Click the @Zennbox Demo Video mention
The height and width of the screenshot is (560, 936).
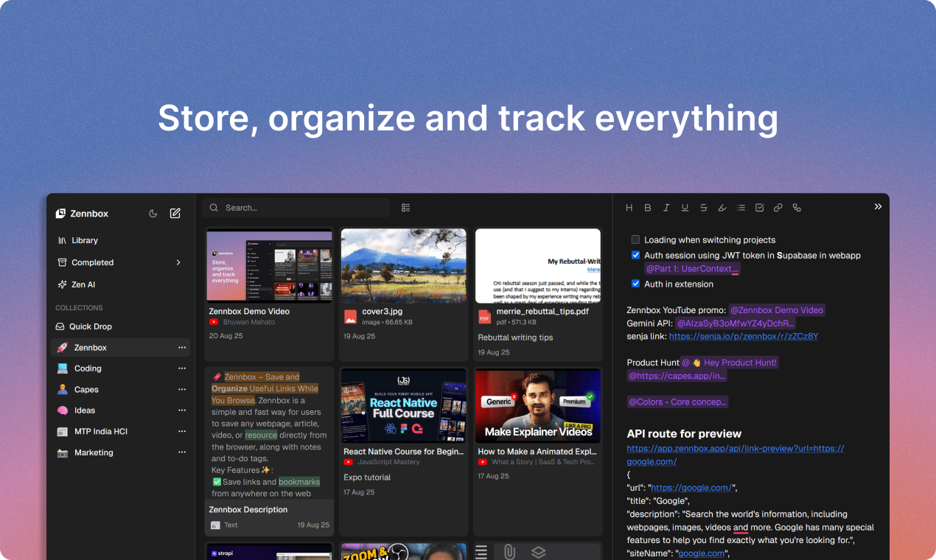click(x=776, y=310)
